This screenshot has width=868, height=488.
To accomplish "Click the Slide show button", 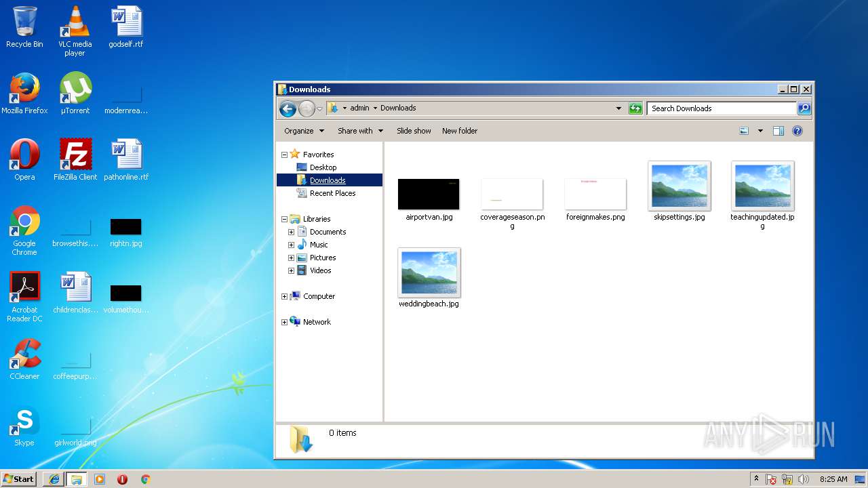I will (414, 131).
